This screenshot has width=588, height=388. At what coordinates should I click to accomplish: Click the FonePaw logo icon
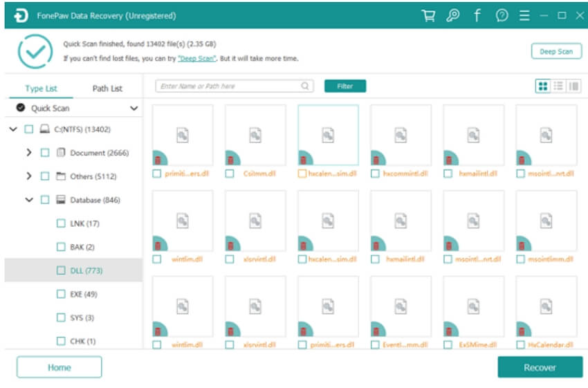pyautogui.click(x=21, y=16)
